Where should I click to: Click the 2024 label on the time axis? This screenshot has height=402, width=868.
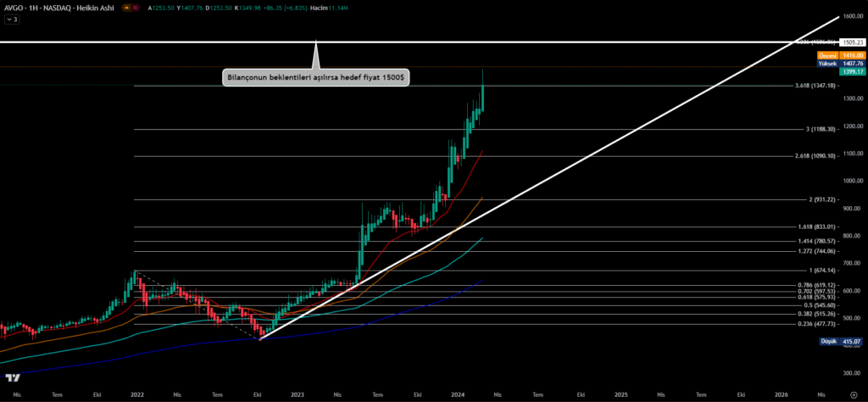(459, 395)
